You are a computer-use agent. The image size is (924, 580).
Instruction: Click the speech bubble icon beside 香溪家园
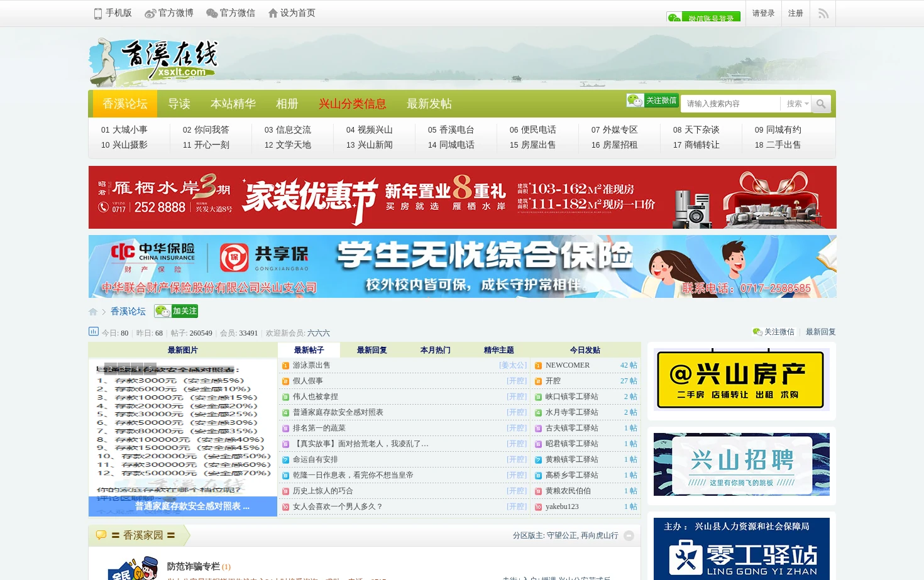[x=101, y=535]
